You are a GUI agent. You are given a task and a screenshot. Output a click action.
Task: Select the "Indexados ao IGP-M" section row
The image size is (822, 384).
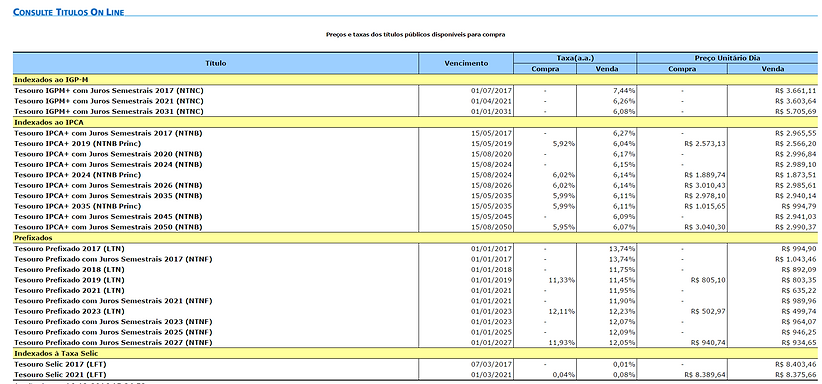coord(415,79)
